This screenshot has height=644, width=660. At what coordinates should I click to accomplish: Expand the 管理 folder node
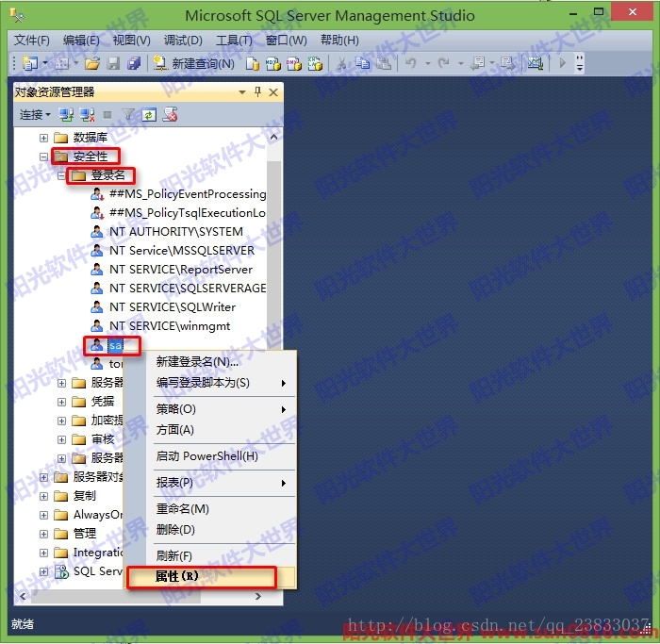point(43,534)
